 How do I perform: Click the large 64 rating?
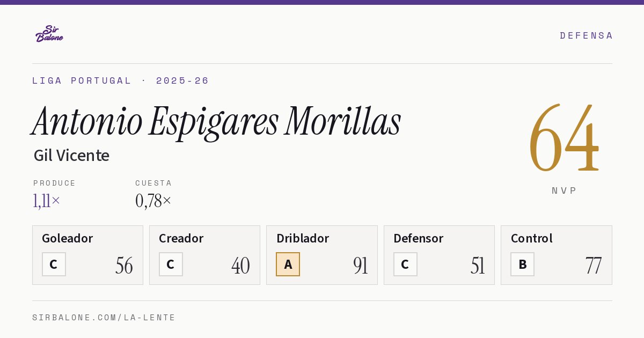[564, 138]
